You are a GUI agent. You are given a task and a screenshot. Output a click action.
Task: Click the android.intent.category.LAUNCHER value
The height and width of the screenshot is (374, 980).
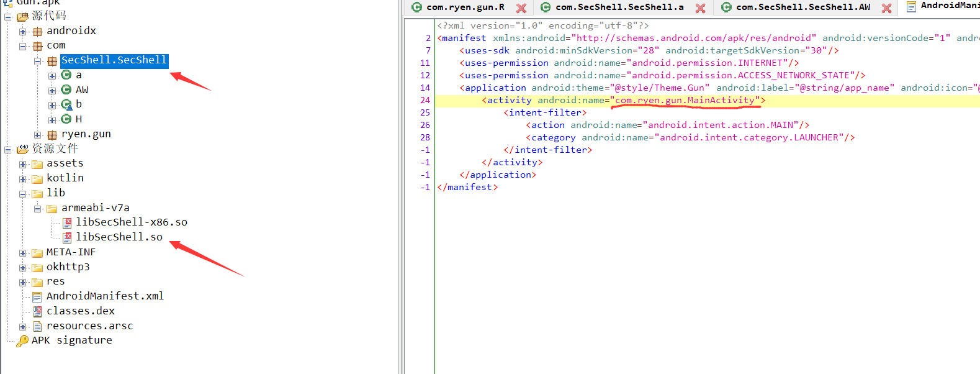[x=752, y=137]
